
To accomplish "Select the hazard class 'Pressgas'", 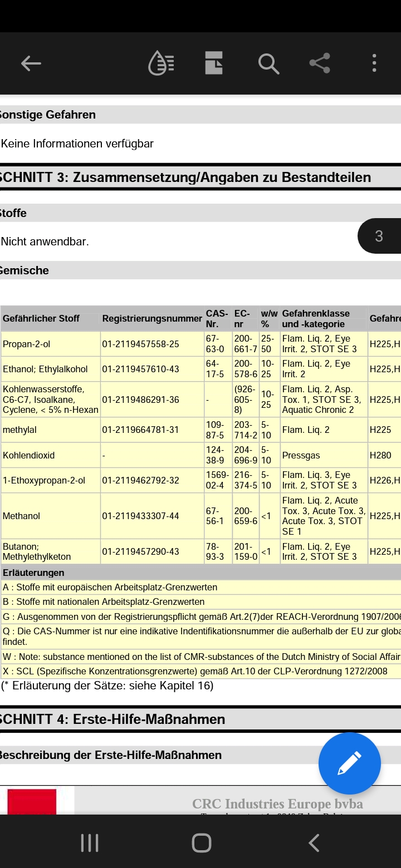I will pyautogui.click(x=301, y=455).
